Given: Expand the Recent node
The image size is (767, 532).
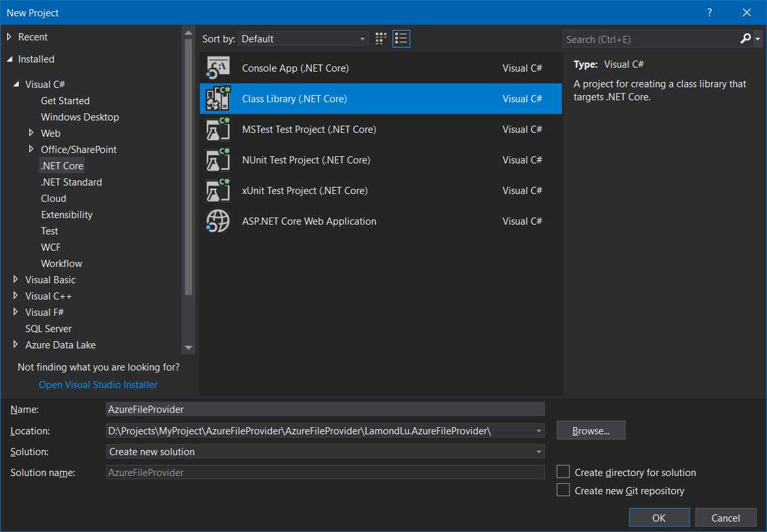Looking at the screenshot, I should 9,36.
